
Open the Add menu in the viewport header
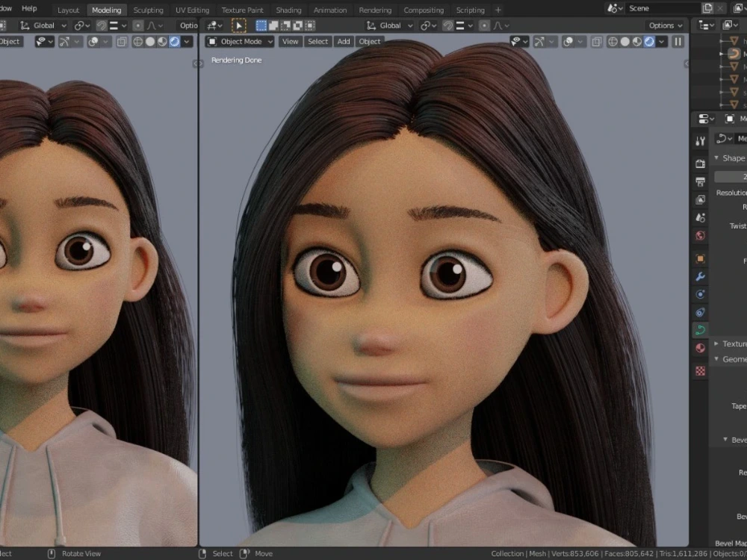pyautogui.click(x=344, y=41)
